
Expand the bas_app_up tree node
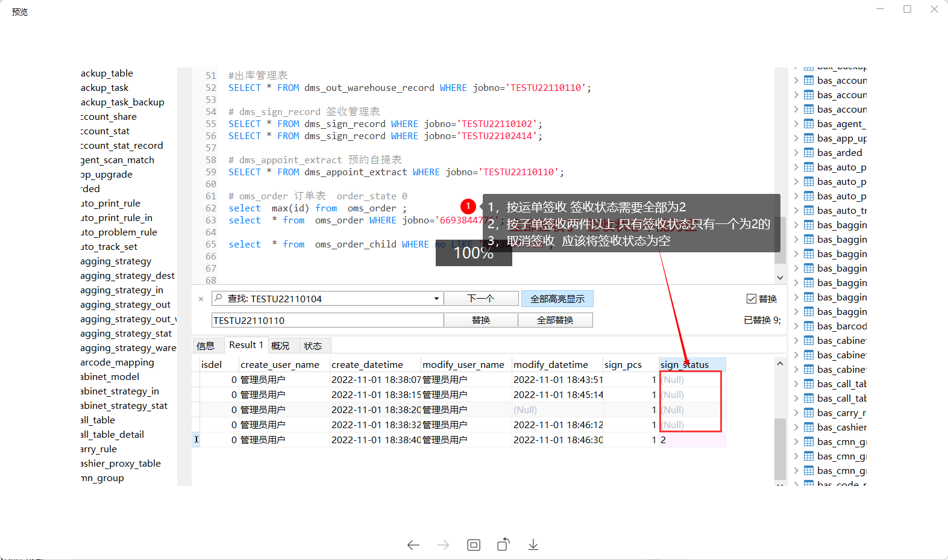(796, 138)
